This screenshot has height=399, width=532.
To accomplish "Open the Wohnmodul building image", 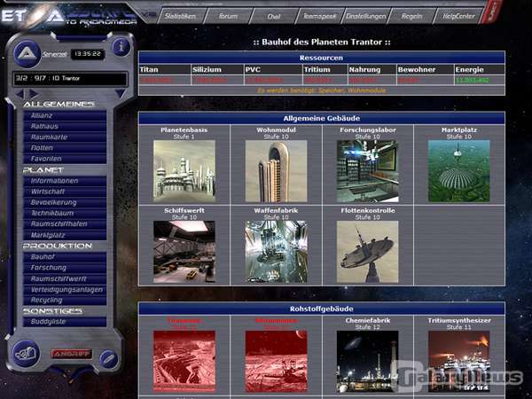I will [276, 171].
